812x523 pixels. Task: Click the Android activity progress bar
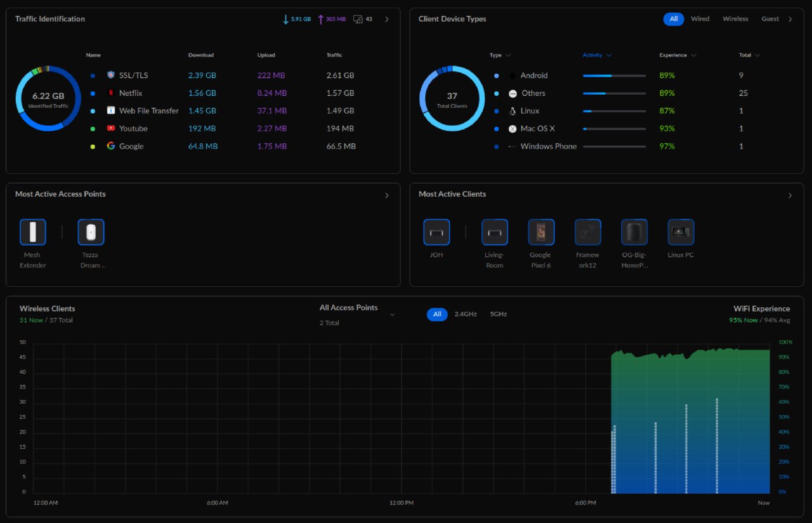coord(614,76)
